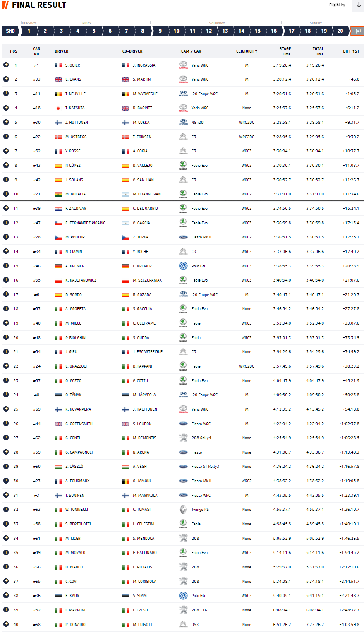Click the driver name E. Evans

tap(73, 79)
